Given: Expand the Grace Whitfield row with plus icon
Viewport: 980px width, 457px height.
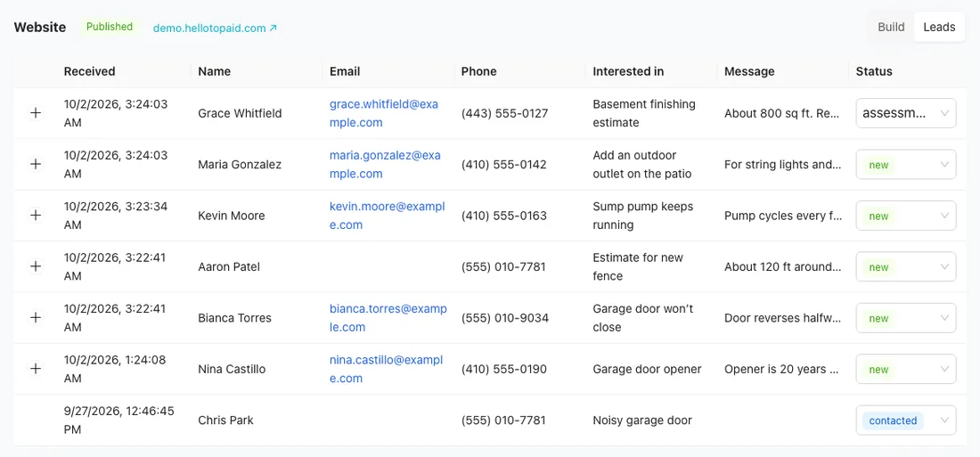Looking at the screenshot, I should point(36,113).
